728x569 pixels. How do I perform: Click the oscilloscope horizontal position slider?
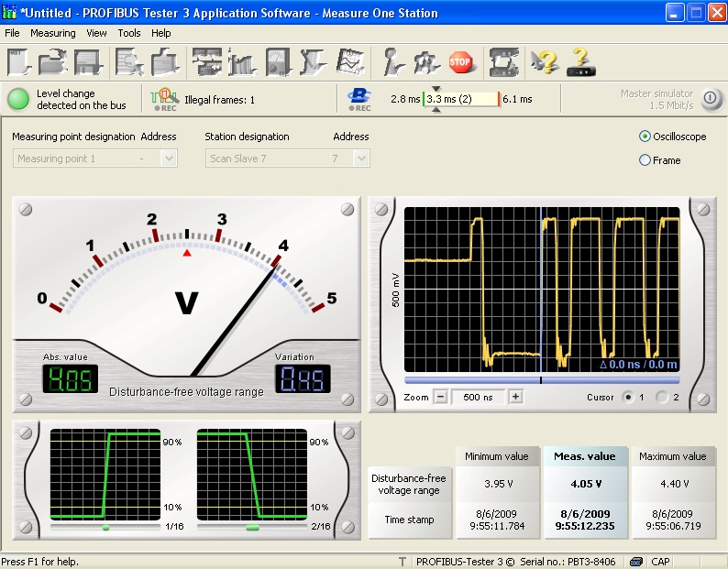point(541,379)
